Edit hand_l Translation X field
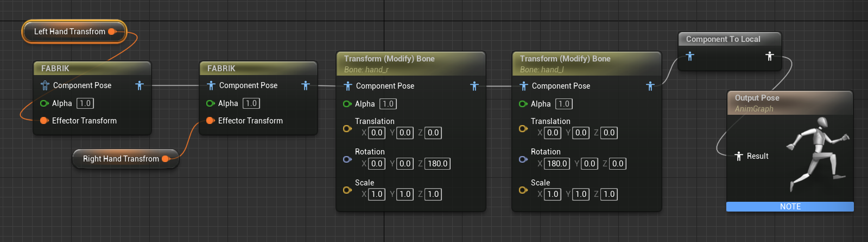 (x=553, y=133)
